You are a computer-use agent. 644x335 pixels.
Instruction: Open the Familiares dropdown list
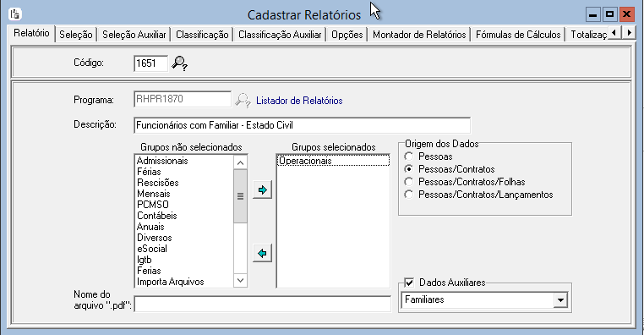(x=560, y=300)
